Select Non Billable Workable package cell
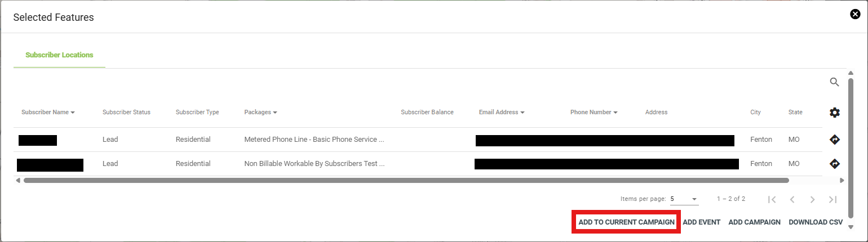The height and width of the screenshot is (242, 868). (315, 164)
